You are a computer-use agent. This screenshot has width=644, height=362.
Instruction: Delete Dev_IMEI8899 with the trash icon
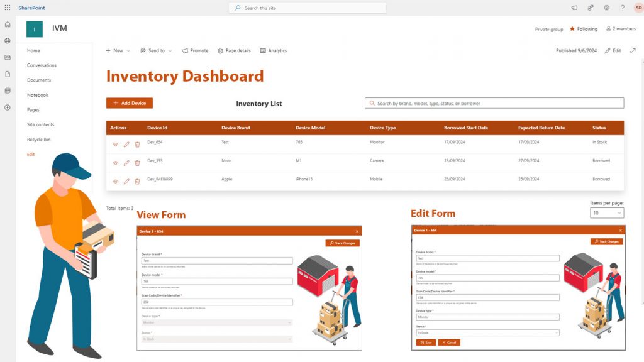(x=137, y=182)
